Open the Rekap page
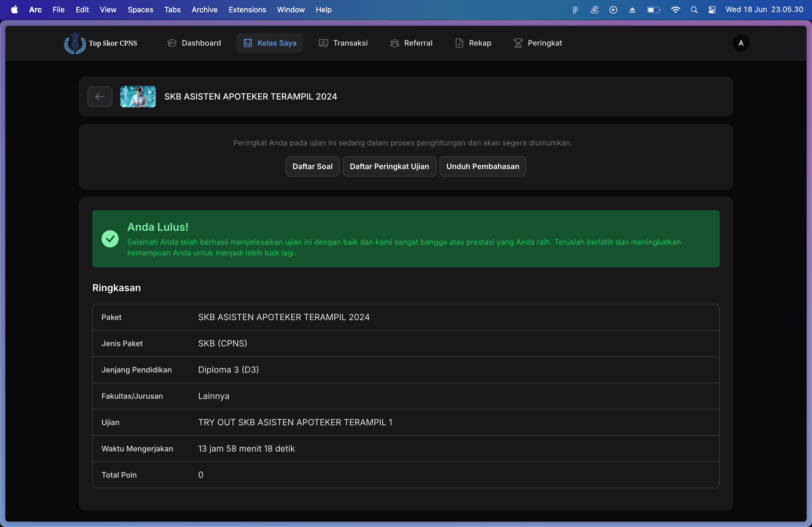 coord(473,43)
